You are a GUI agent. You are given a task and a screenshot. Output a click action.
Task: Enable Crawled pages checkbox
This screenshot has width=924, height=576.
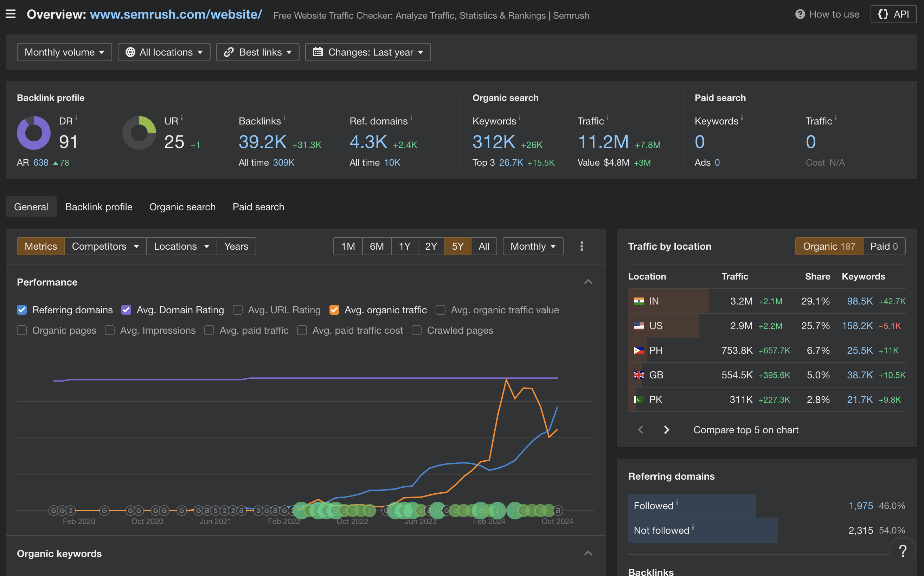point(417,330)
